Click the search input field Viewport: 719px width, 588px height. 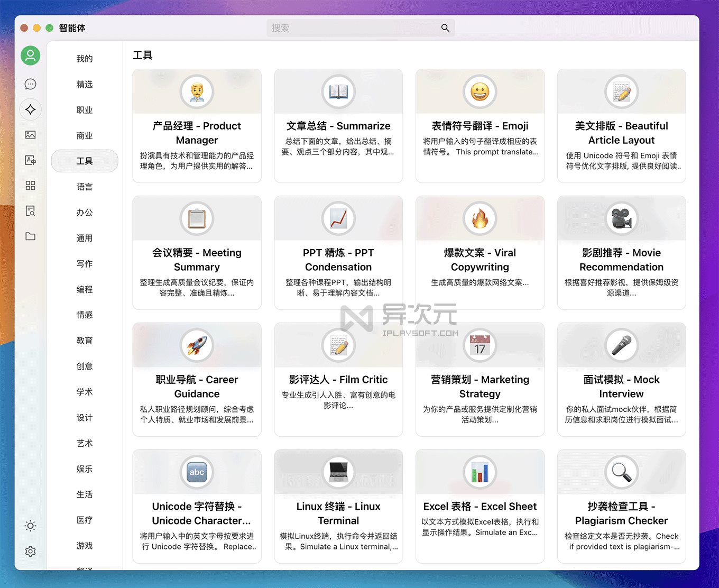point(361,27)
